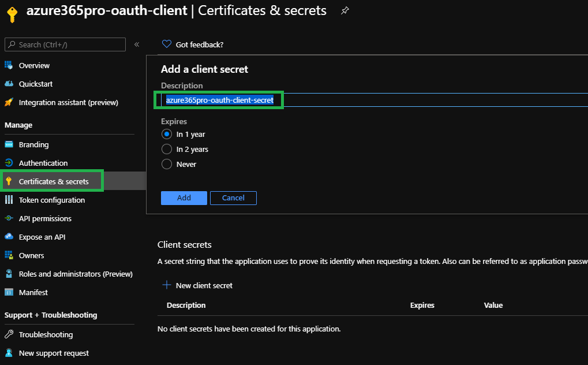Viewport: 588px width, 365px height.
Task: Click the Troubleshooting wrench icon
Action: click(9, 334)
